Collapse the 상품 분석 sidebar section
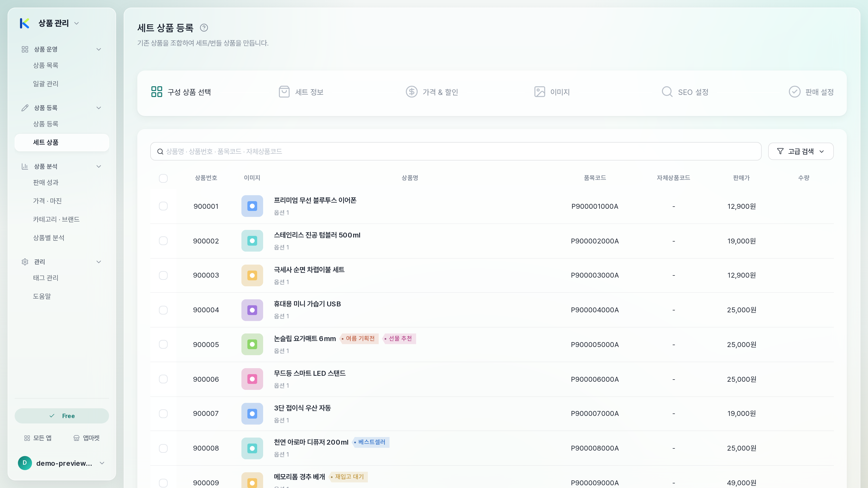 coord(99,166)
